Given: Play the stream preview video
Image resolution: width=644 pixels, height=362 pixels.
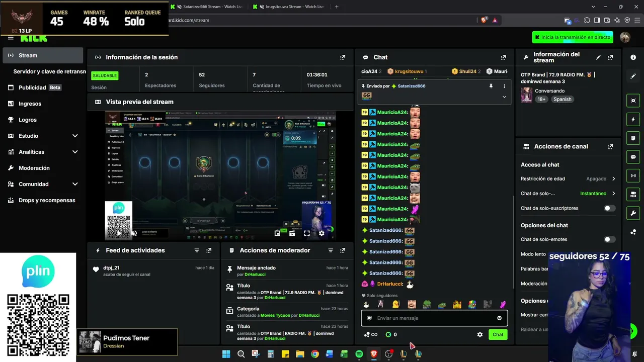Looking at the screenshot, I should [x=119, y=233].
